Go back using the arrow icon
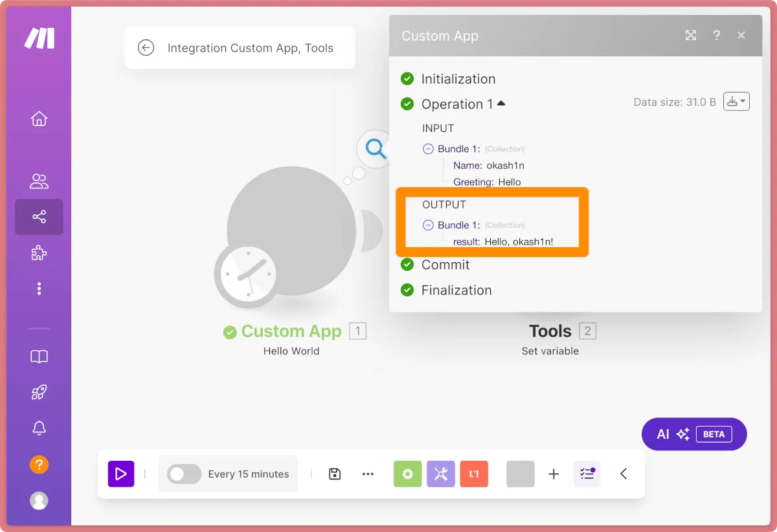Viewport: 777px width, 532px height. tap(146, 48)
